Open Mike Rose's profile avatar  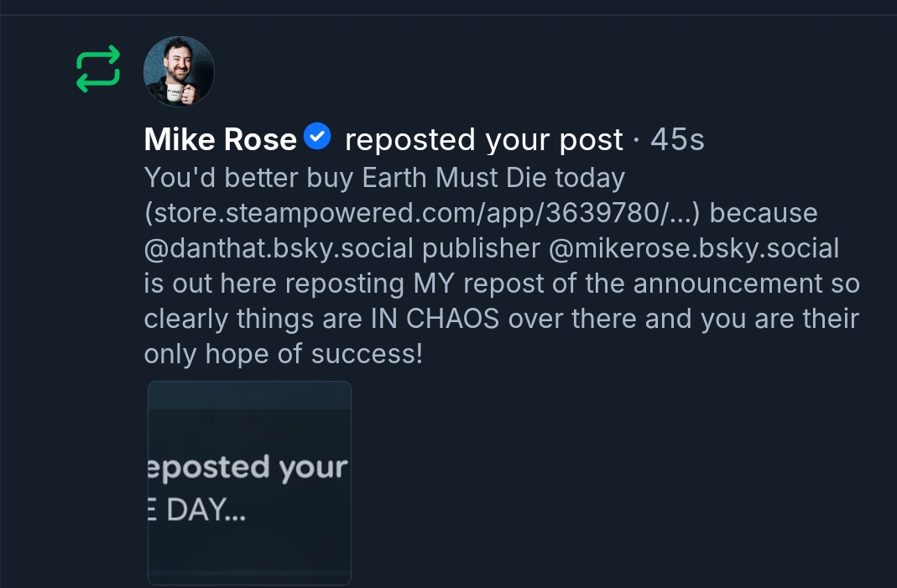[x=179, y=71]
